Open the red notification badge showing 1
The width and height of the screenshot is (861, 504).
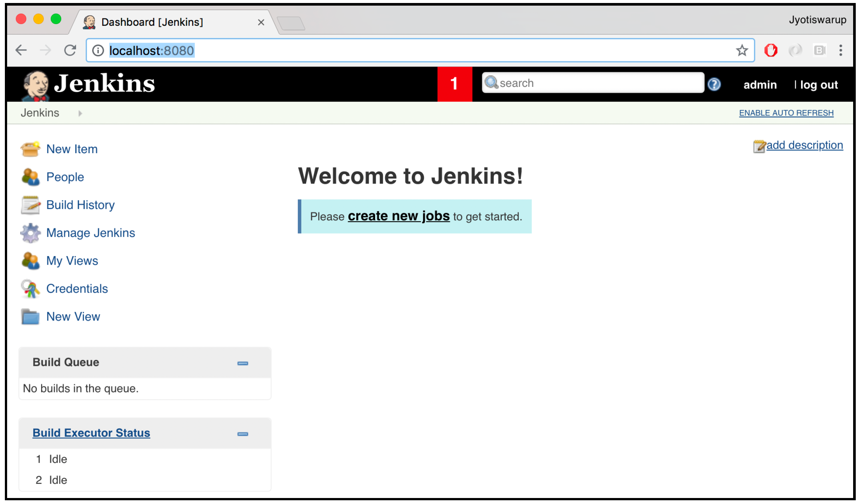pos(454,84)
